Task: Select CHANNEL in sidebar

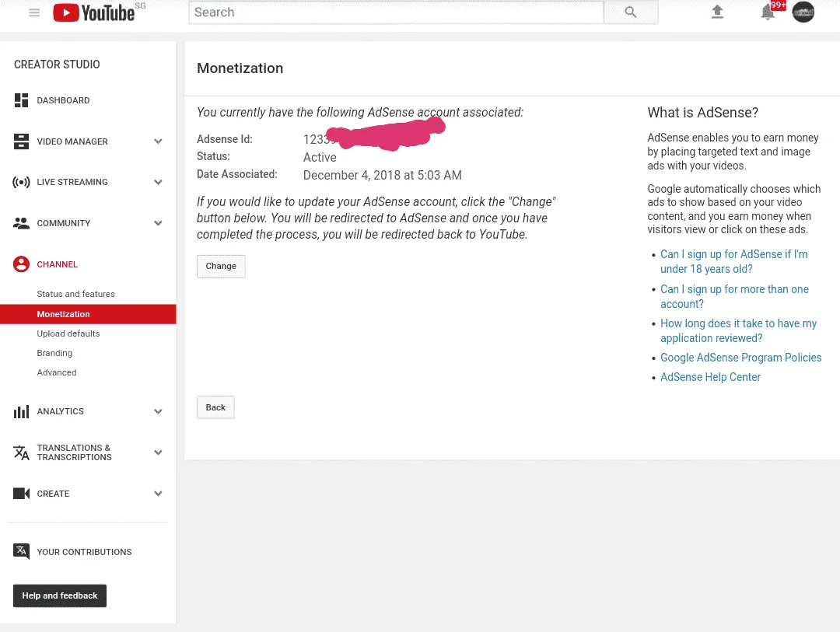Action: pos(58,264)
